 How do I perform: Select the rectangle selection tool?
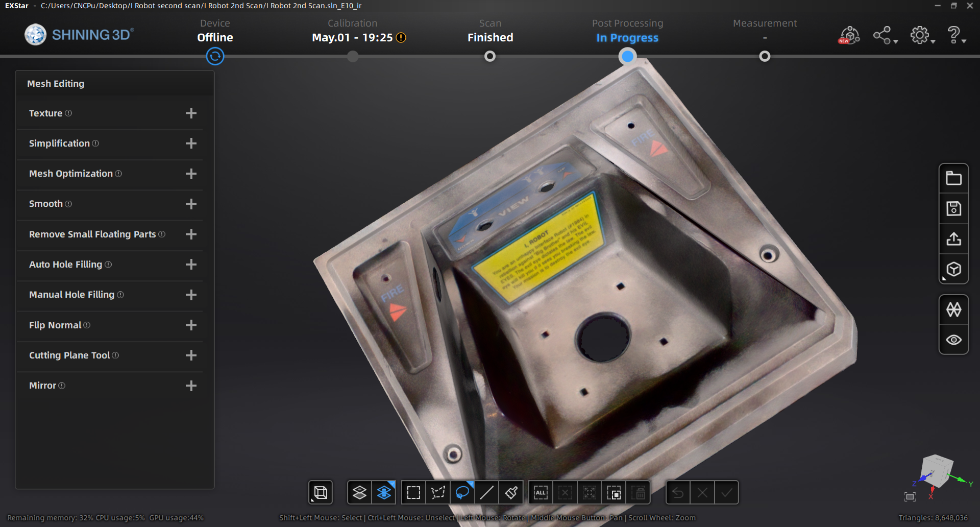click(x=413, y=492)
